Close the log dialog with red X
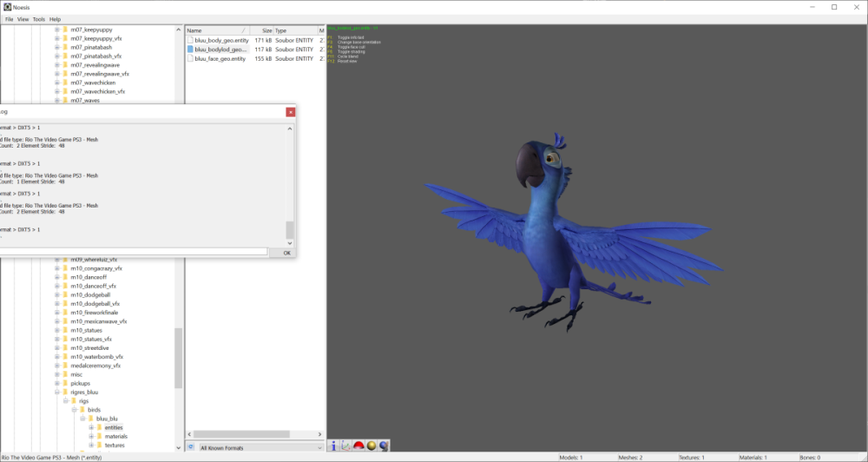The image size is (868, 462). pos(291,112)
